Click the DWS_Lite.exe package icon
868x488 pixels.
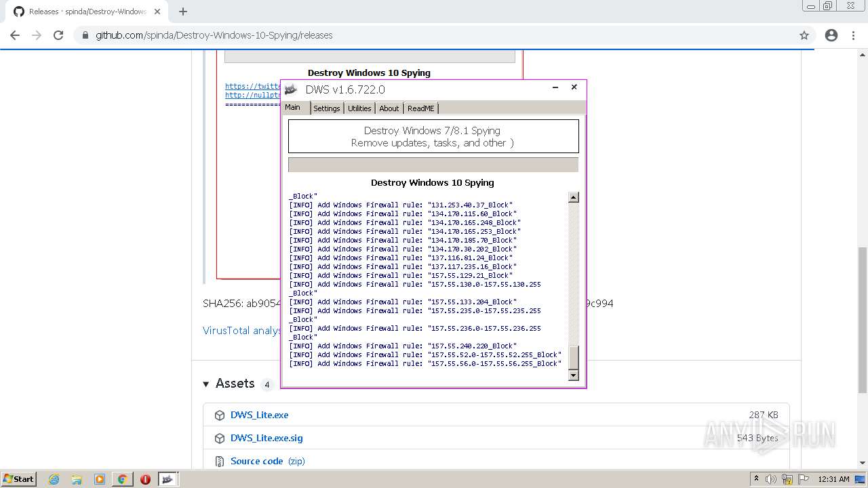(220, 415)
